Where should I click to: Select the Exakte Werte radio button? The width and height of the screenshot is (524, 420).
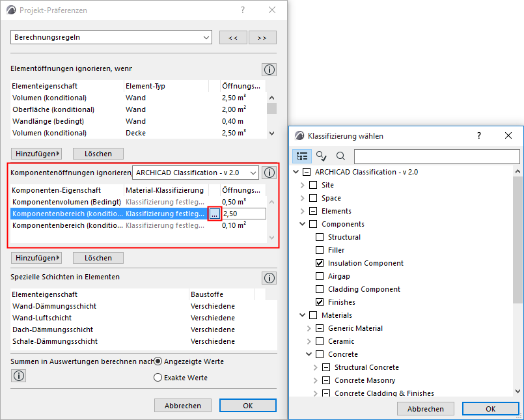[158, 378]
